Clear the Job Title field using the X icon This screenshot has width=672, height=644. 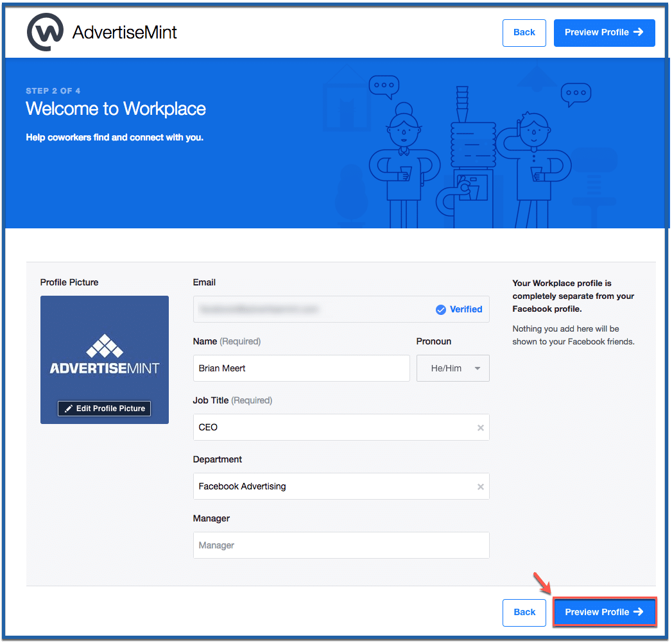point(480,427)
